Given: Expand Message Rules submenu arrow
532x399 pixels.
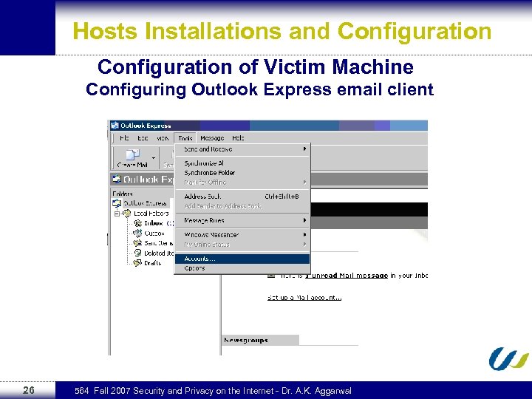Looking at the screenshot, I should (x=304, y=220).
